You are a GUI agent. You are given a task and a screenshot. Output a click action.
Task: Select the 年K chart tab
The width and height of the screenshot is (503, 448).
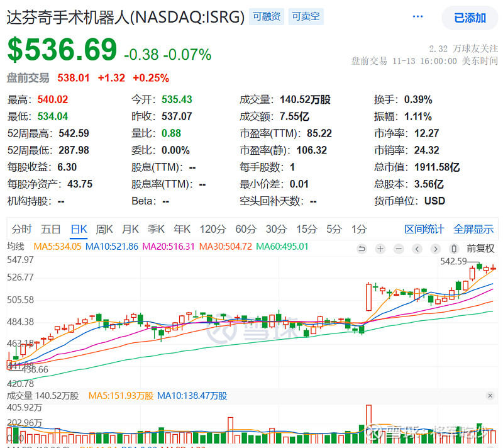(x=182, y=229)
